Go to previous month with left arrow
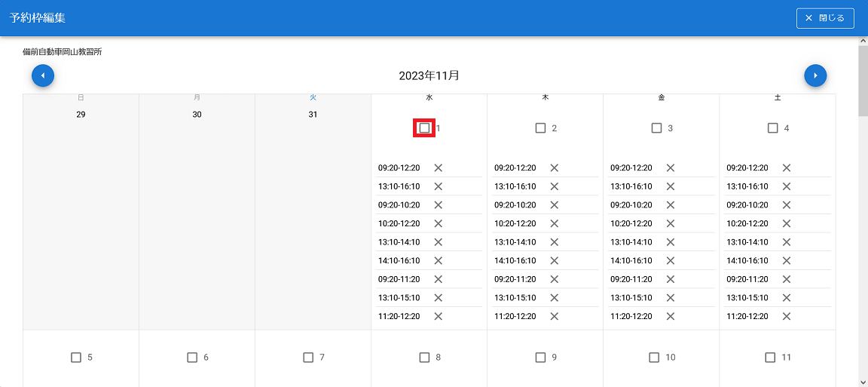Image resolution: width=868 pixels, height=387 pixels. coord(43,75)
